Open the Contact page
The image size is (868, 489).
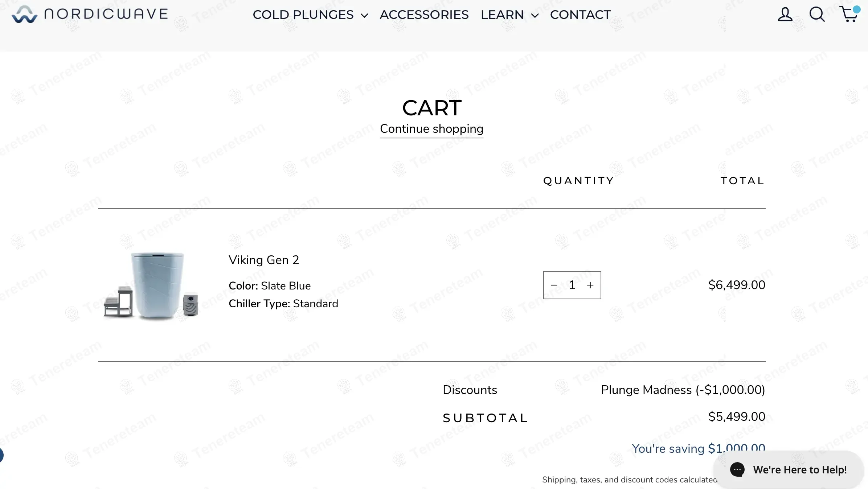580,15
